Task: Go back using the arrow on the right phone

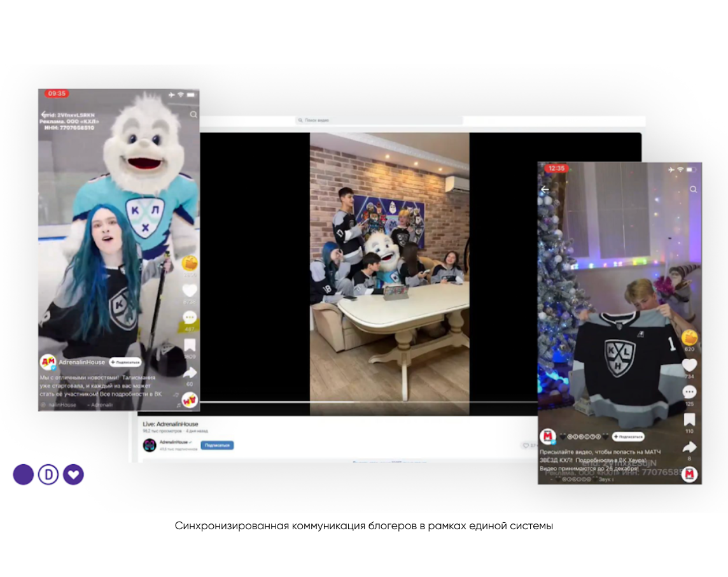Action: pyautogui.click(x=545, y=189)
